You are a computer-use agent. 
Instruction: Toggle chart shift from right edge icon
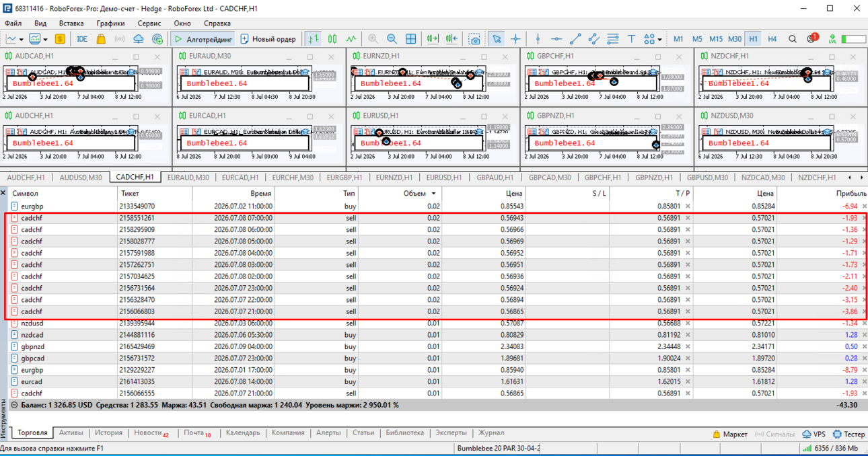point(451,39)
